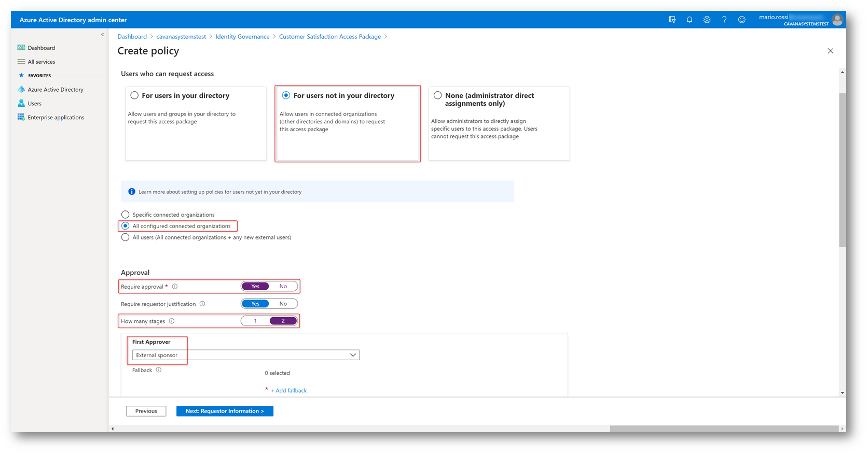Close the Create policy pane
This screenshot has height=454, width=868.
pyautogui.click(x=831, y=51)
